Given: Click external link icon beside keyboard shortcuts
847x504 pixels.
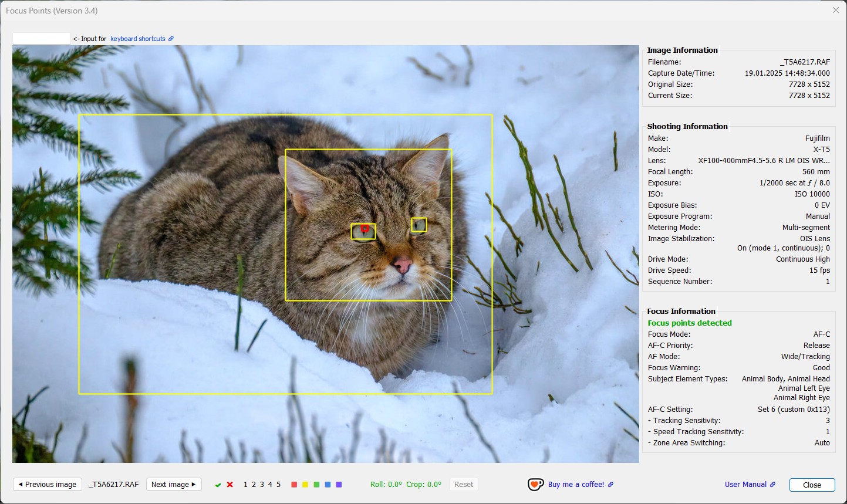Looking at the screenshot, I should click(x=171, y=39).
